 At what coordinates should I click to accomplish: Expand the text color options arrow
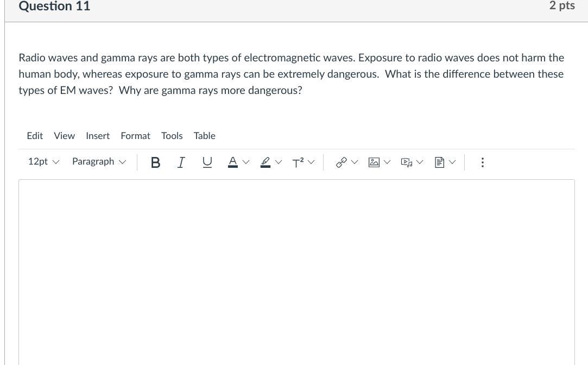(246, 162)
